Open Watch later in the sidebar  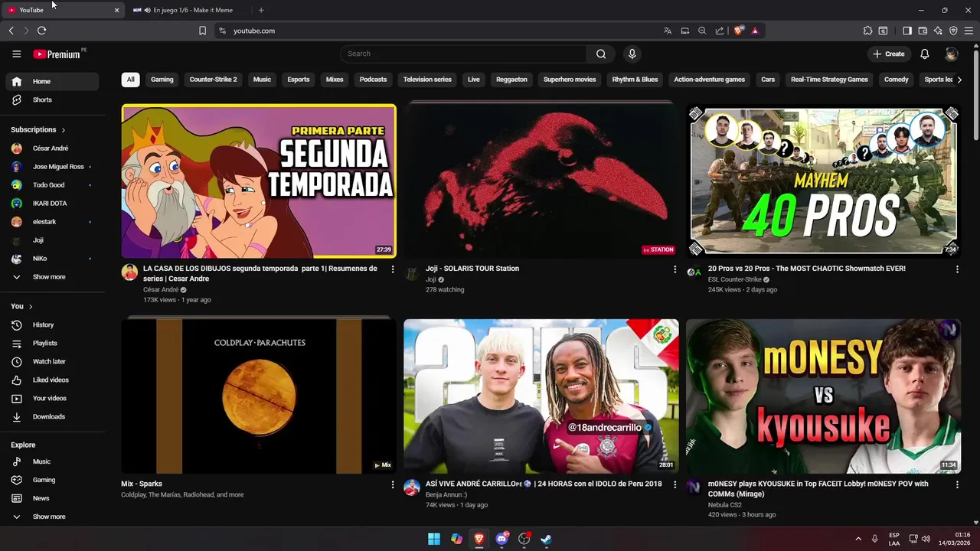tap(52, 361)
